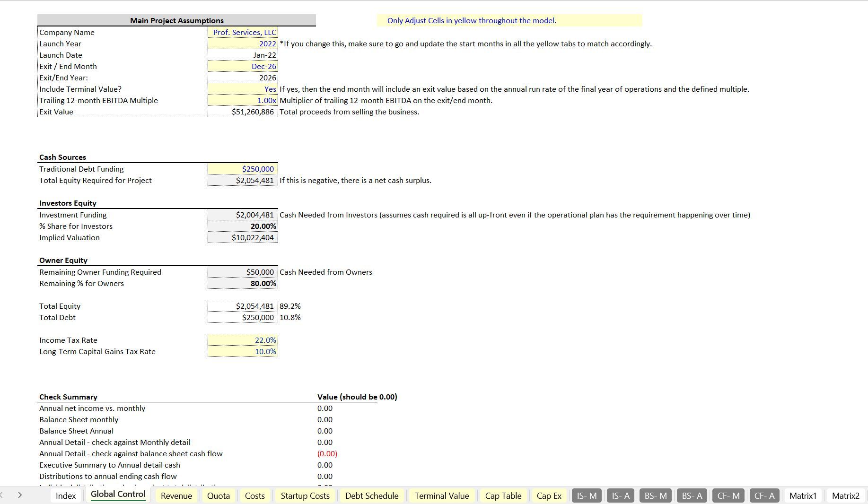Select the Distributions to annual ending cash label
868x504 pixels.
tap(108, 476)
